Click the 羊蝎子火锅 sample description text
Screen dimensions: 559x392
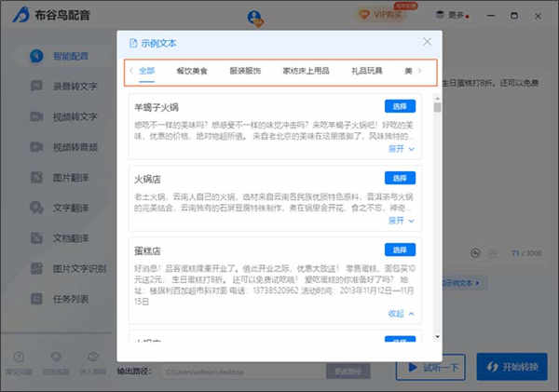click(273, 130)
